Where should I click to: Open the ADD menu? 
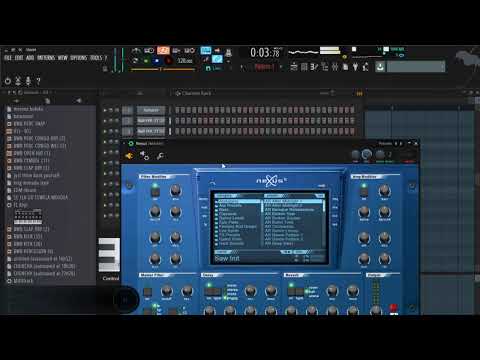[x=30, y=58]
